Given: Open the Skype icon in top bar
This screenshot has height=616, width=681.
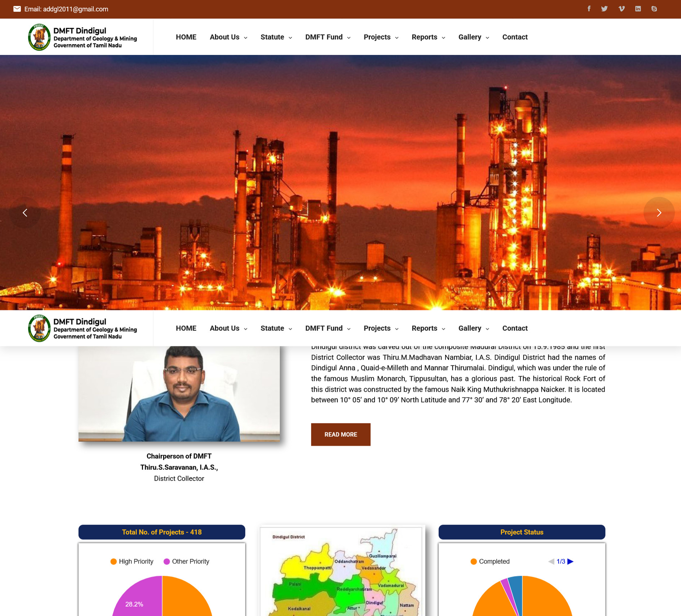Looking at the screenshot, I should [654, 9].
